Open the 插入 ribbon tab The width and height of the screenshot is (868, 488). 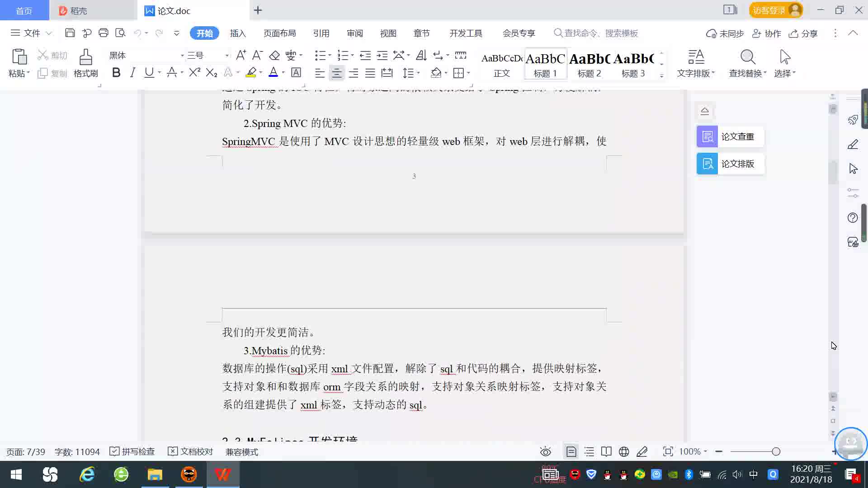tap(238, 33)
